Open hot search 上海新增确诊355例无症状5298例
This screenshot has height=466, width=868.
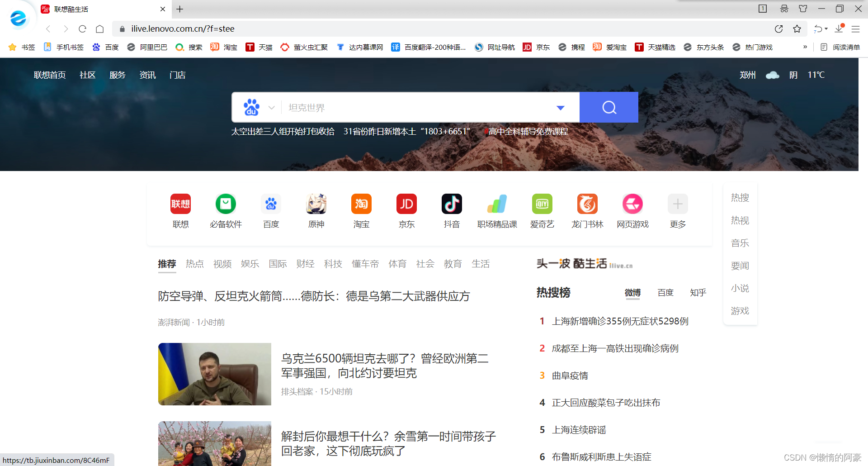(x=620, y=321)
